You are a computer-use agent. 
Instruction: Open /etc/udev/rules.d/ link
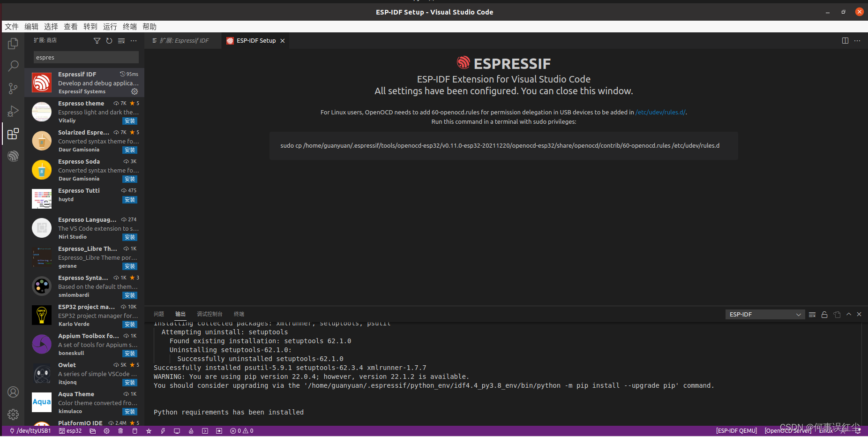click(x=660, y=113)
